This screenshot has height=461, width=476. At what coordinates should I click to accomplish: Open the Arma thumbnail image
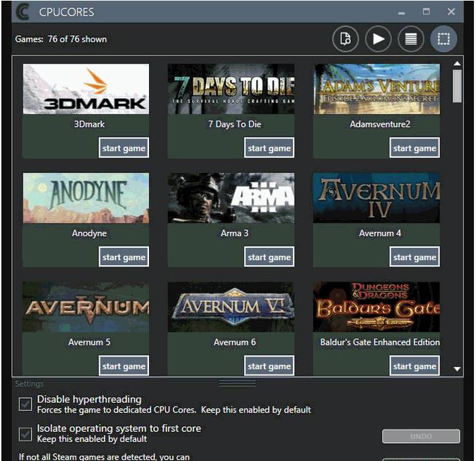[x=231, y=198]
